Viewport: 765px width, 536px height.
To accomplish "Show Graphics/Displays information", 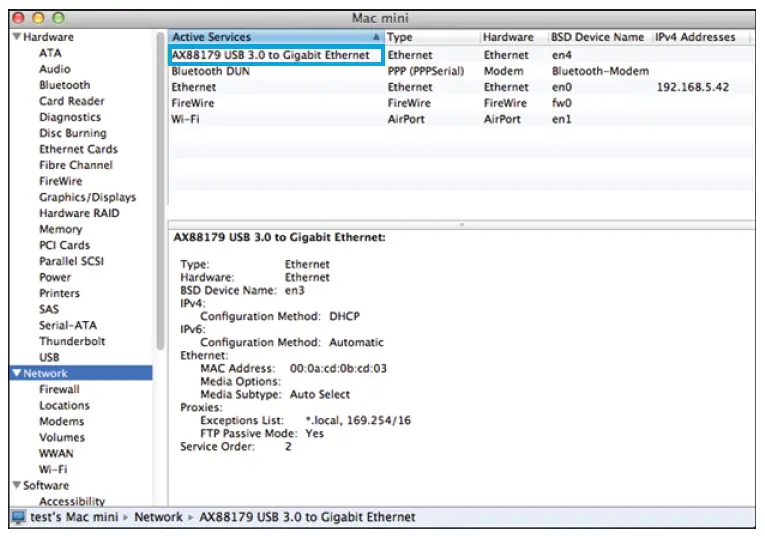I will tap(87, 197).
